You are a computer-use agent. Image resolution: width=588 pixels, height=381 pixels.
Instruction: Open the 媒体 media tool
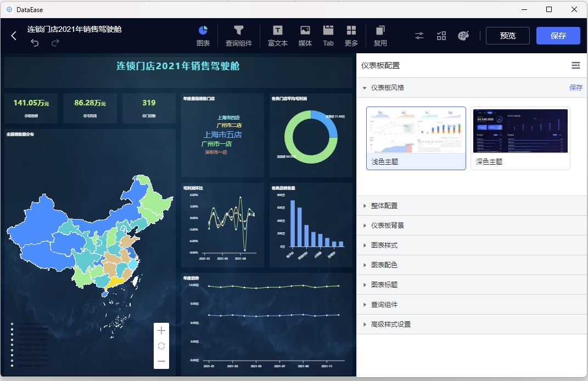coord(305,35)
